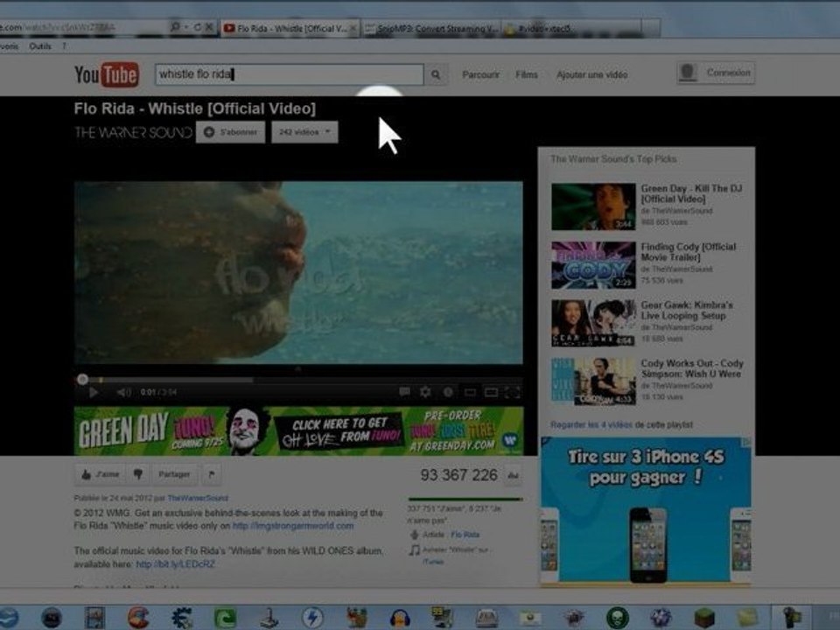Click the Watch Later clock icon
The height and width of the screenshot is (630, 840).
[x=448, y=392]
